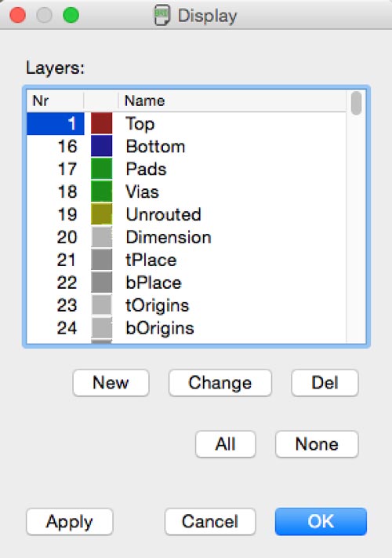Open Change for selected layer
The image size is (392, 558).
coord(220,383)
